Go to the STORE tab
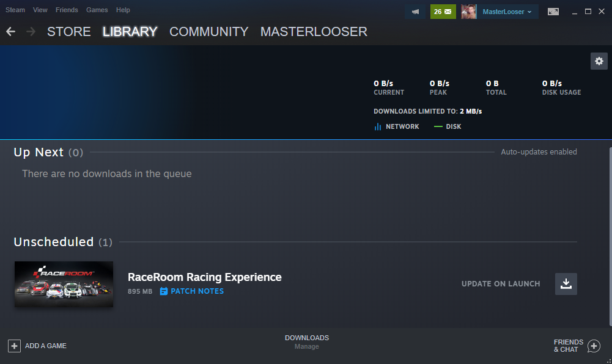Screen dimensions: 612x364 tap(68, 32)
